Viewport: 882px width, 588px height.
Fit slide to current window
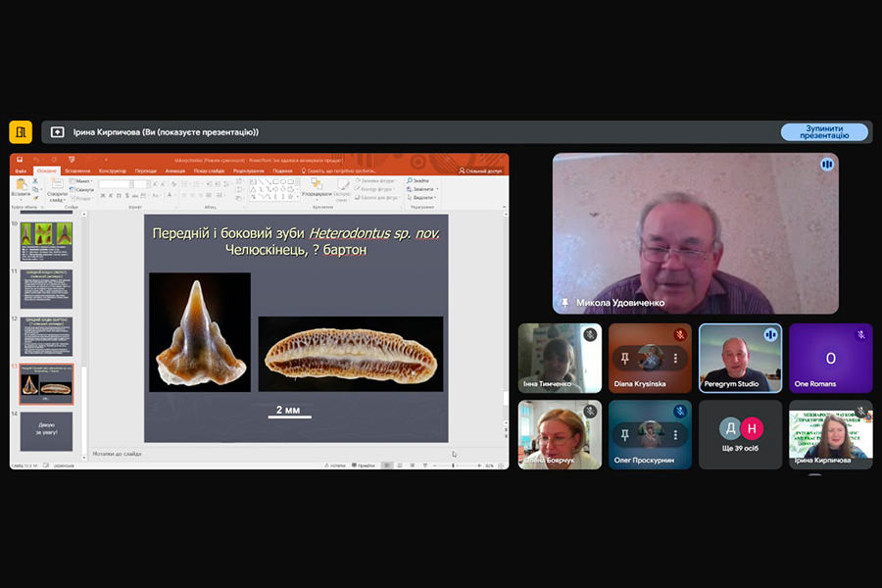point(501,465)
